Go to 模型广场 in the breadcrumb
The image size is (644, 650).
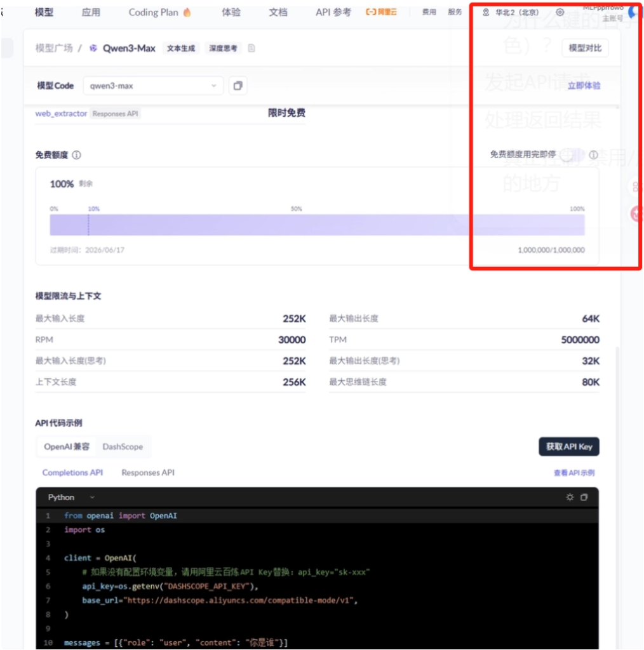(54, 48)
